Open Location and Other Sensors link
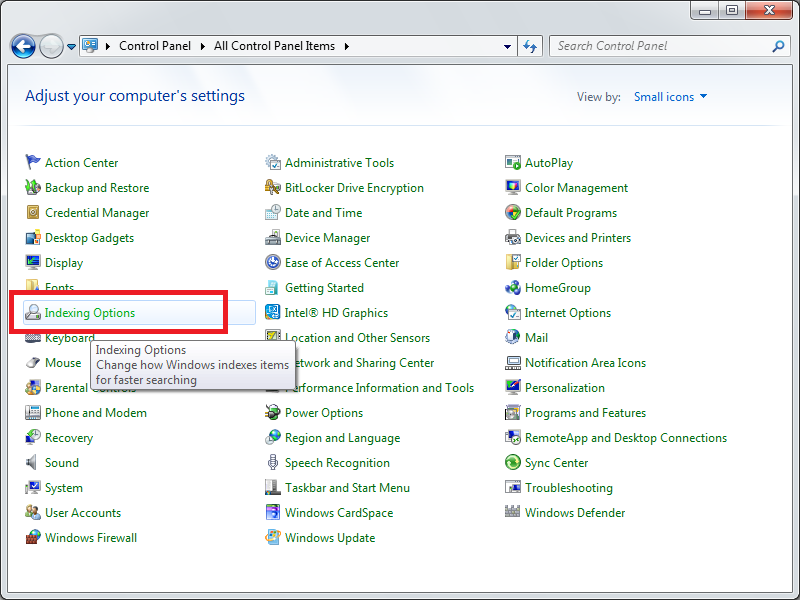Viewport: 800px width, 600px height. tap(358, 338)
